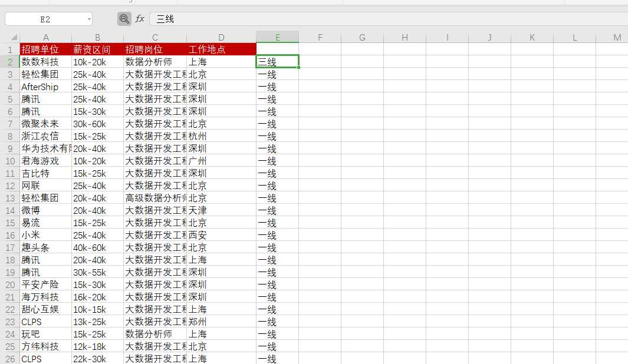The width and height of the screenshot is (628, 364).
Task: Click the 13k-25k salary cell
Action: [98, 322]
